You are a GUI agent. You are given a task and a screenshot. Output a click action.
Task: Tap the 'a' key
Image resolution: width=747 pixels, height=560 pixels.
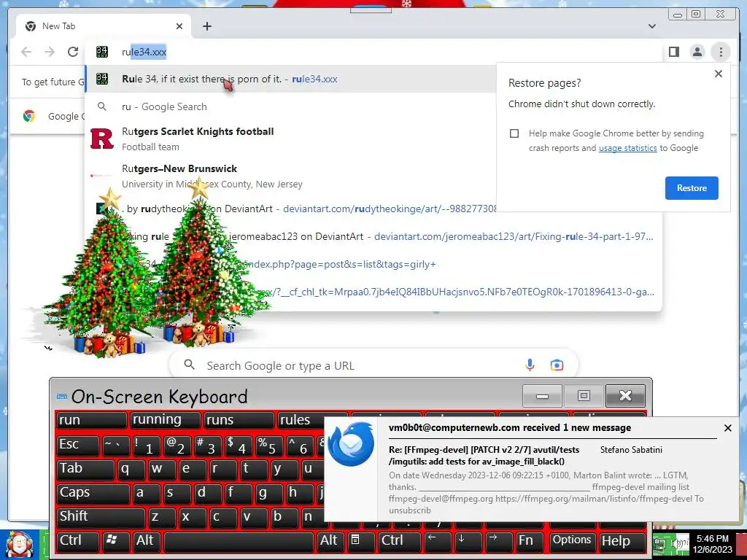click(x=147, y=493)
